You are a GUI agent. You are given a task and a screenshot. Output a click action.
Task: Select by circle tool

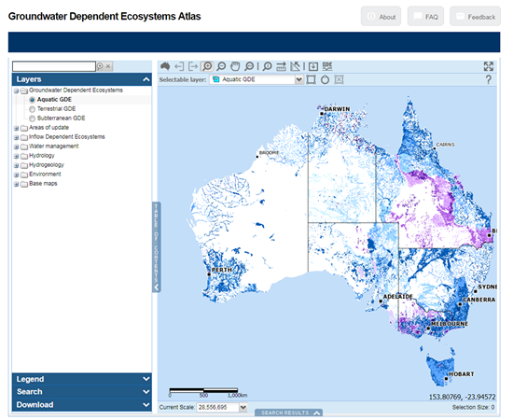pos(325,79)
